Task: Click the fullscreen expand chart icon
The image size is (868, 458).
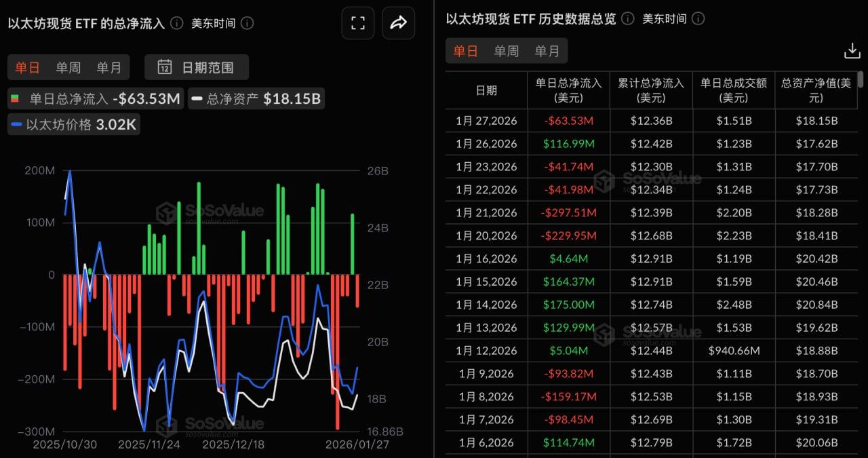Action: coord(358,23)
